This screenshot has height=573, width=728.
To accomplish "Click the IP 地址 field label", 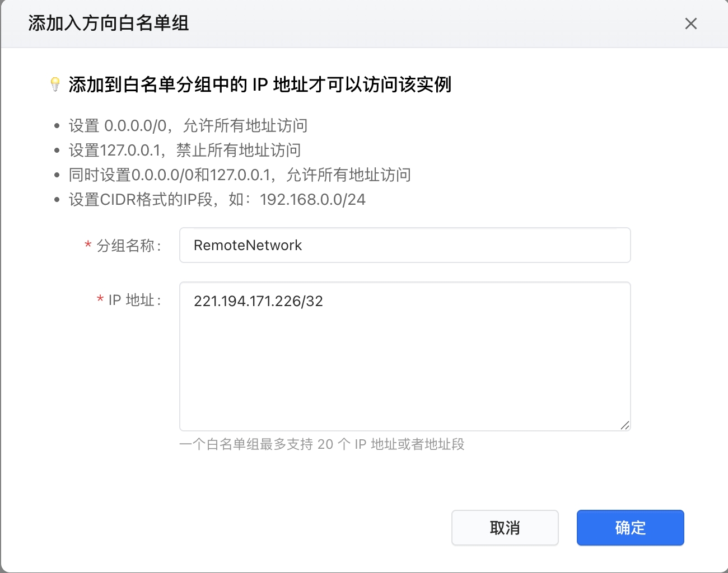I will coord(134,300).
